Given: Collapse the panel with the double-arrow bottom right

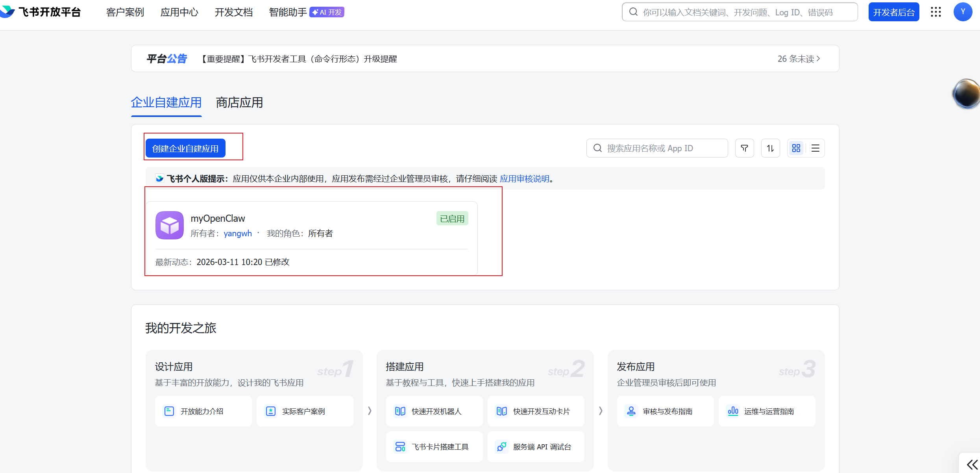Looking at the screenshot, I should [972, 464].
